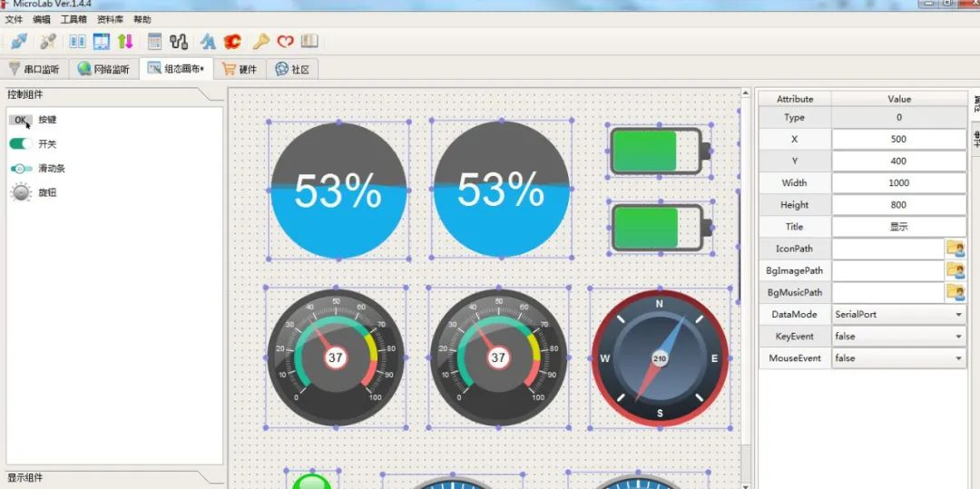Open the MouseEvent dropdown
This screenshot has width=980, height=489.
(898, 357)
